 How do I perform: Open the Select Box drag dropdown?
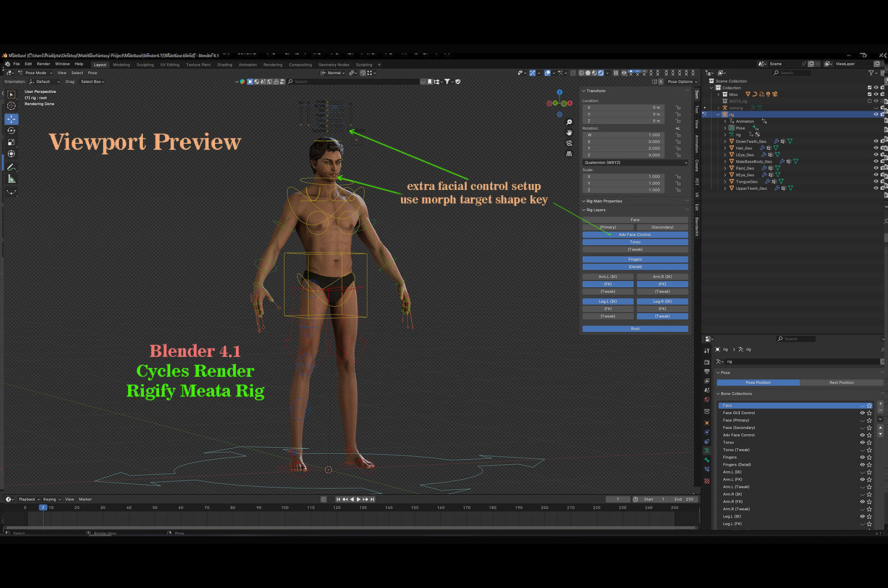[x=92, y=82]
